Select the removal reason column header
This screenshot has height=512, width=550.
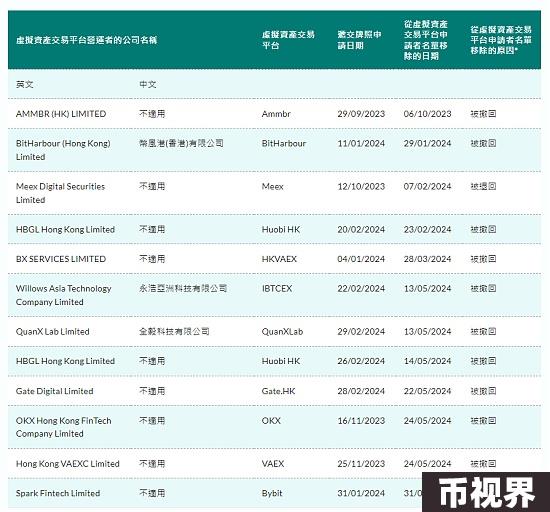[x=501, y=40]
